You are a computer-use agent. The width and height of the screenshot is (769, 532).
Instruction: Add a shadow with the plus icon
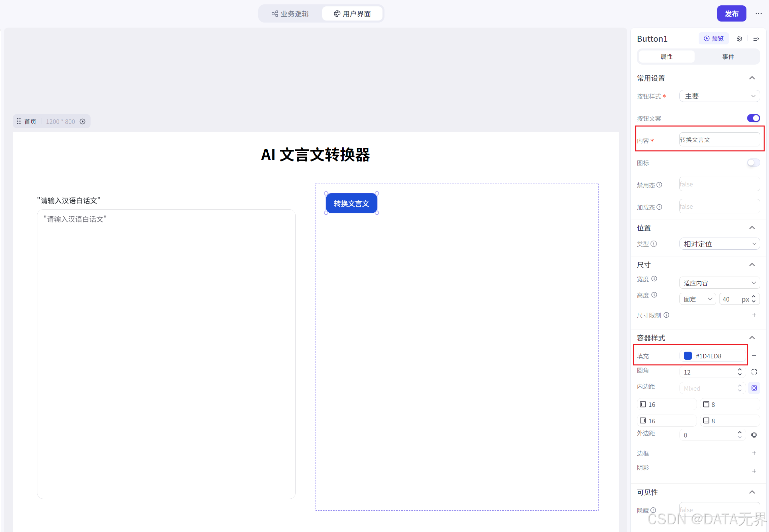click(x=754, y=471)
